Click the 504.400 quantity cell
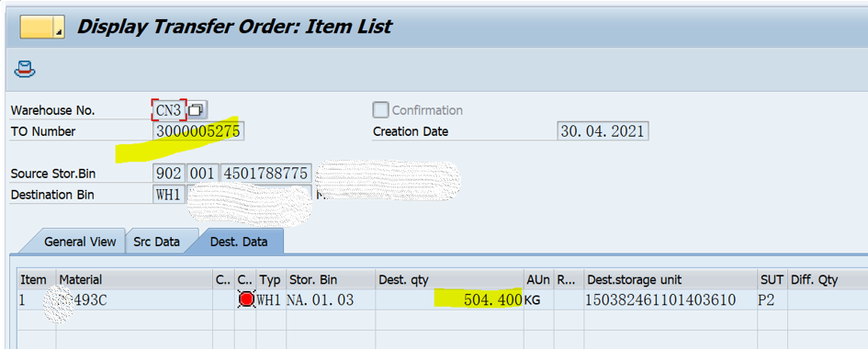Screen dimensions: 868x349 click(x=449, y=299)
